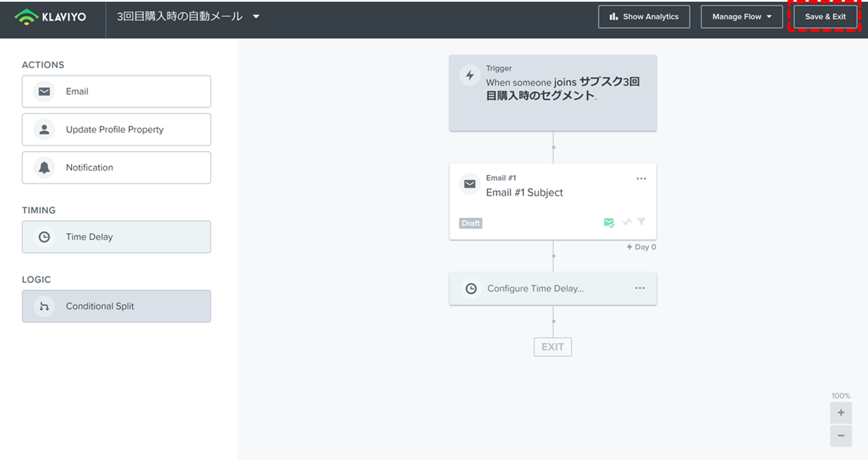
Task: Click the Klaviyo logo icon
Action: pos(26,17)
